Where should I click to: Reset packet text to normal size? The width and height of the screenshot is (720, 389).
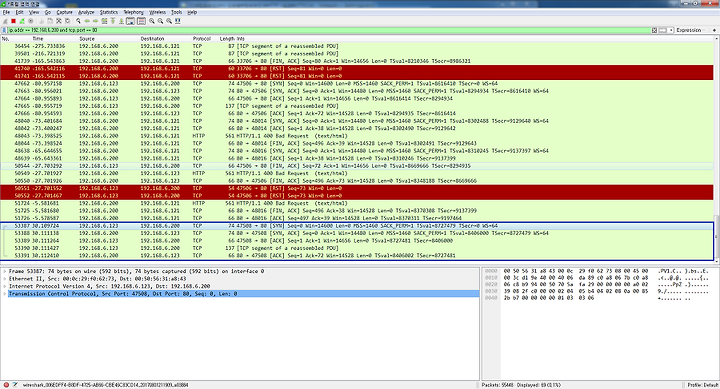pyautogui.click(x=169, y=21)
